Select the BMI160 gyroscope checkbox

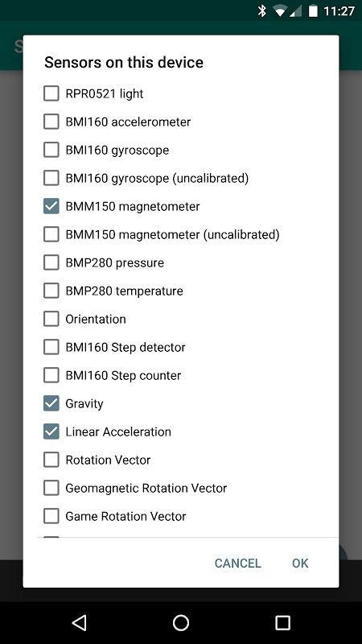[x=51, y=150]
